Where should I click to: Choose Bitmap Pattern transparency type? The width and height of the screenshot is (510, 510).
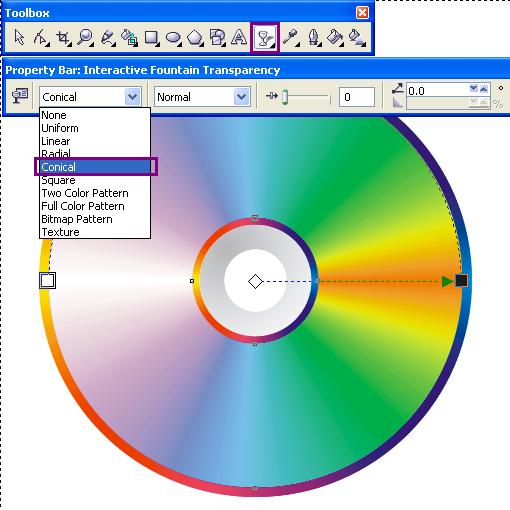coord(95,219)
